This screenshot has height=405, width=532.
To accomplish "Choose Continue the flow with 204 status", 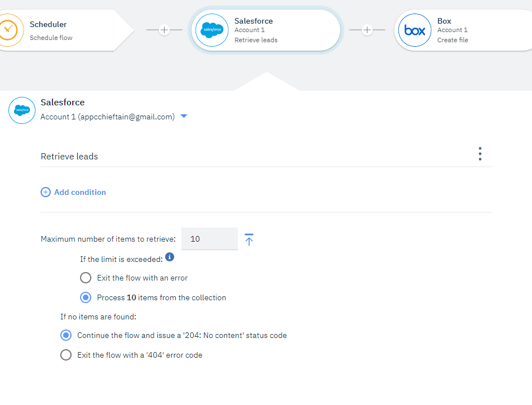I will [x=66, y=336].
